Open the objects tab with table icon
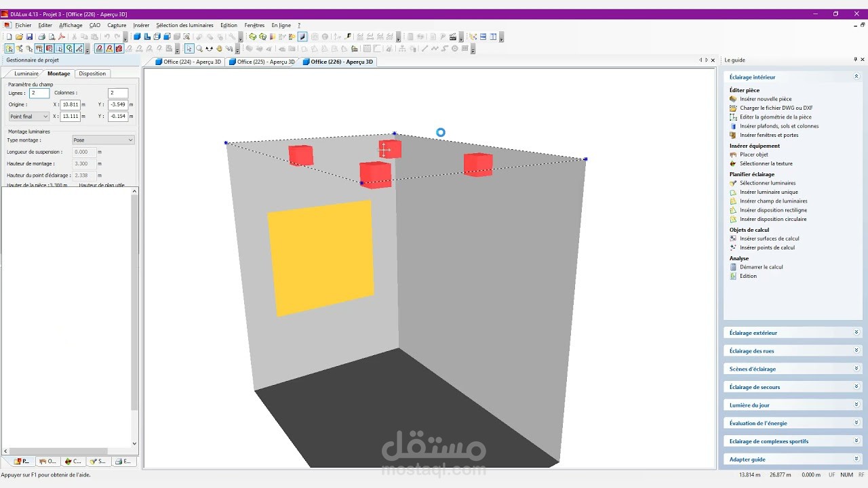The height and width of the screenshot is (488, 868). click(x=47, y=462)
